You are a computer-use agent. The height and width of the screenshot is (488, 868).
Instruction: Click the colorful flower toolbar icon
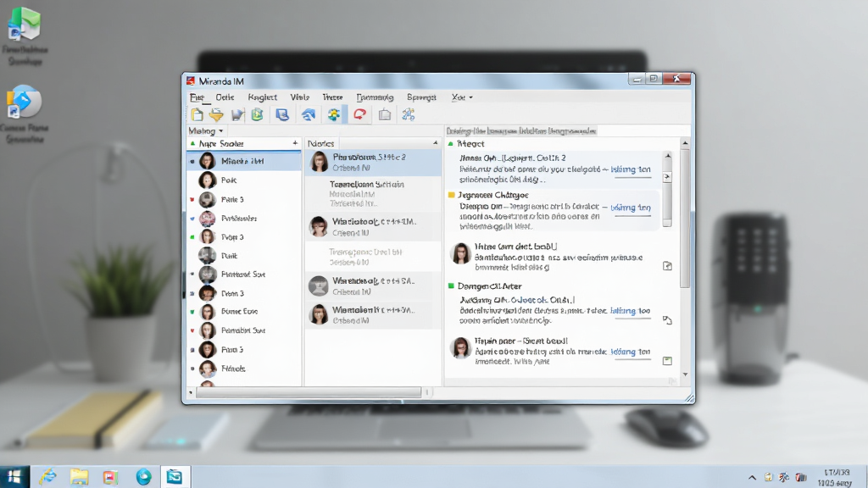pos(334,114)
